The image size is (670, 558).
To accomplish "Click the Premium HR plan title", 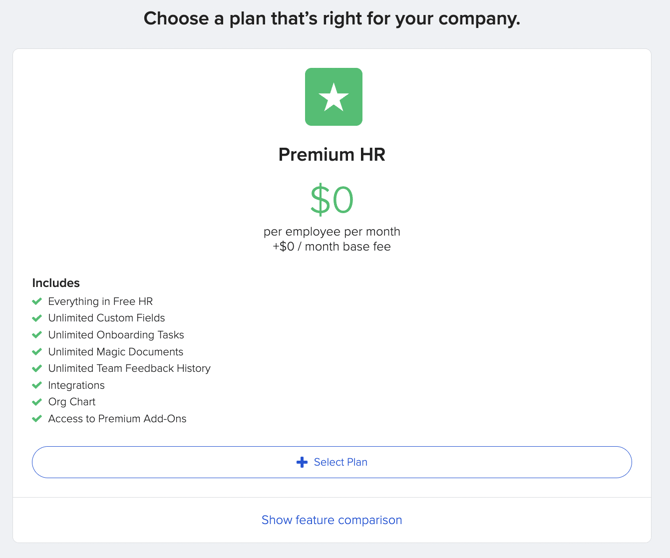I will [332, 154].
